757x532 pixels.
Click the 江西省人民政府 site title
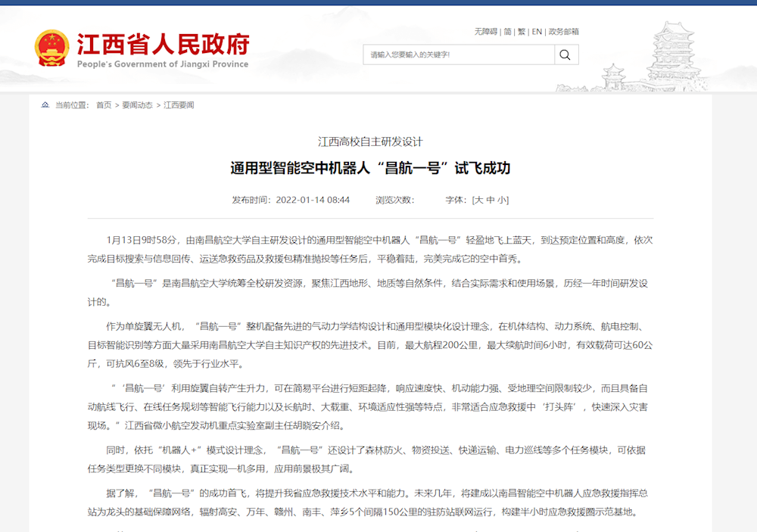pyautogui.click(x=163, y=44)
